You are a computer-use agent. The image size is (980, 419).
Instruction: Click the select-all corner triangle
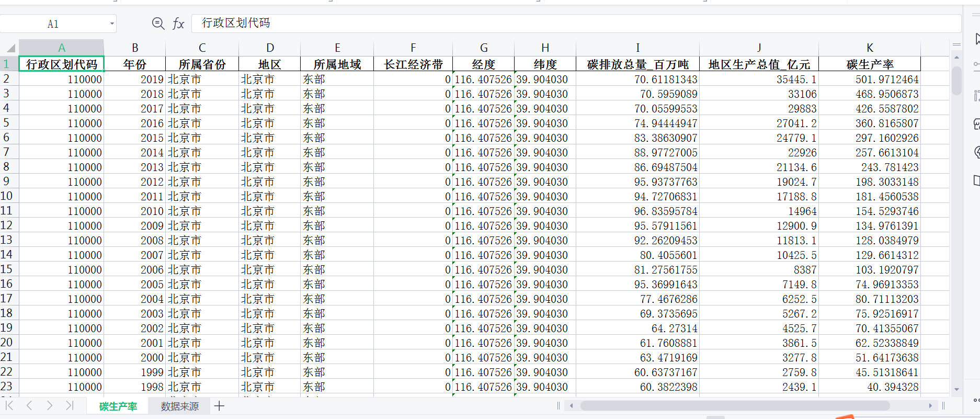10,48
